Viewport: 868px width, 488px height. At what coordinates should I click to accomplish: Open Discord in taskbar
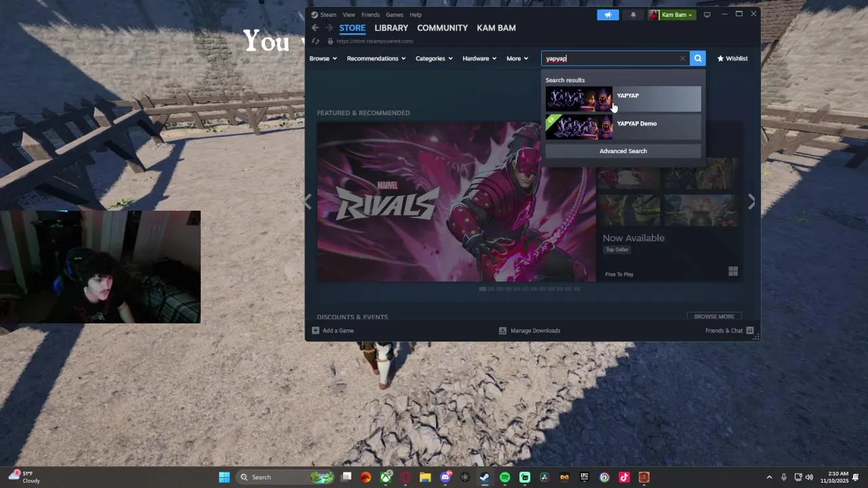(446, 477)
